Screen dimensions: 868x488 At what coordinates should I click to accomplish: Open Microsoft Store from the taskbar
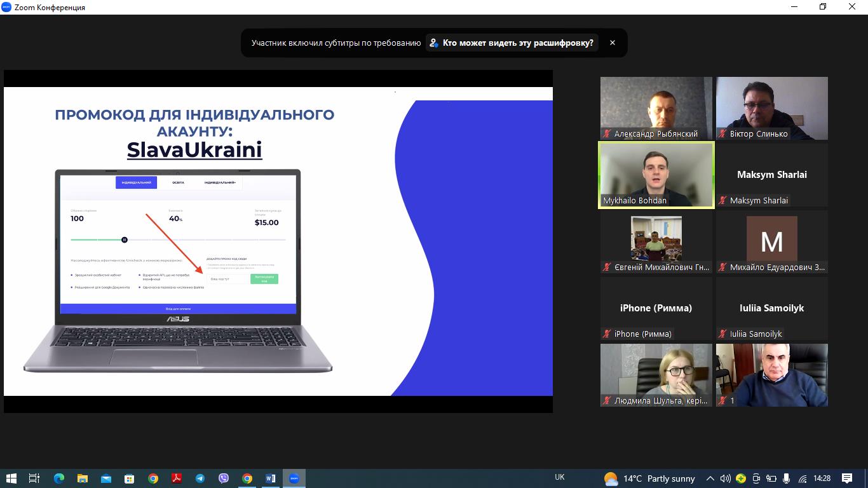[129, 478]
